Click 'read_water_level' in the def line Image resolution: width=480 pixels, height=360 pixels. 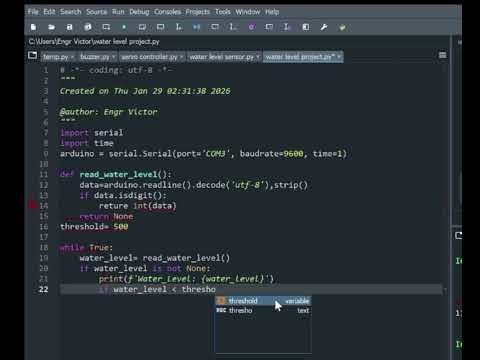pyautogui.click(x=118, y=174)
